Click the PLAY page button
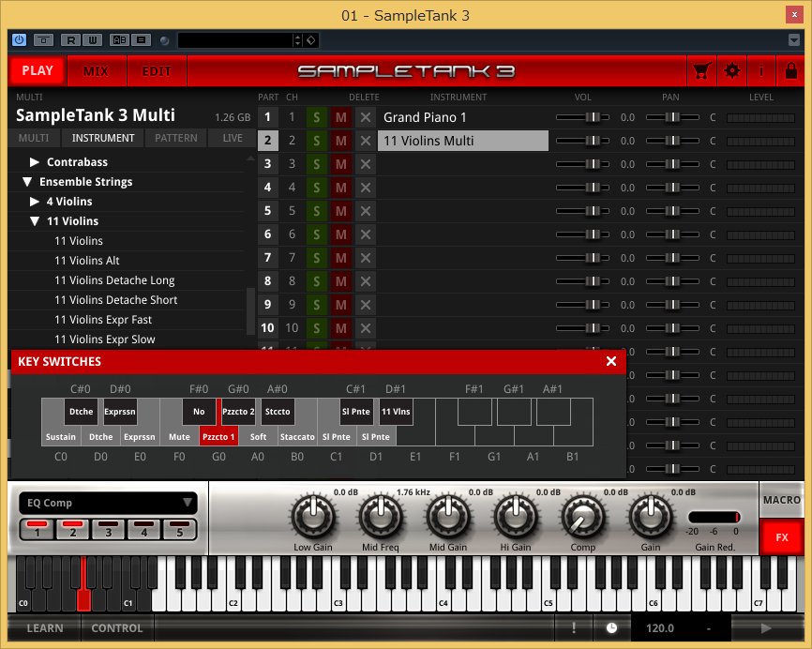The width and height of the screenshot is (812, 649). click(38, 70)
